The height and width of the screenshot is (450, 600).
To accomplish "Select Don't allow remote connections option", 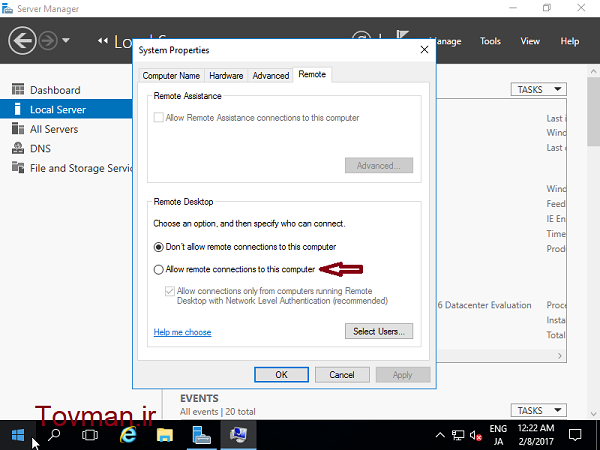I will tap(158, 247).
